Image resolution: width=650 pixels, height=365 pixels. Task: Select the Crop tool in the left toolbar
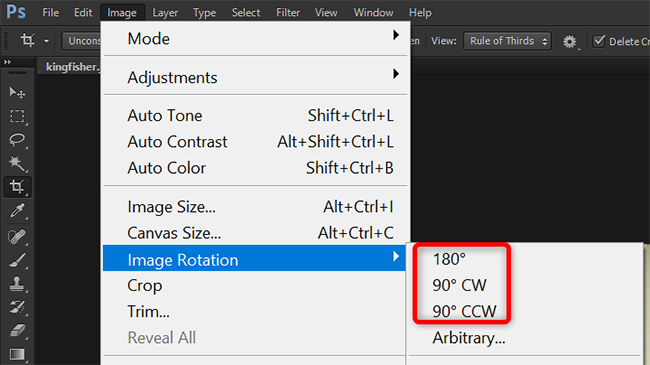(17, 187)
